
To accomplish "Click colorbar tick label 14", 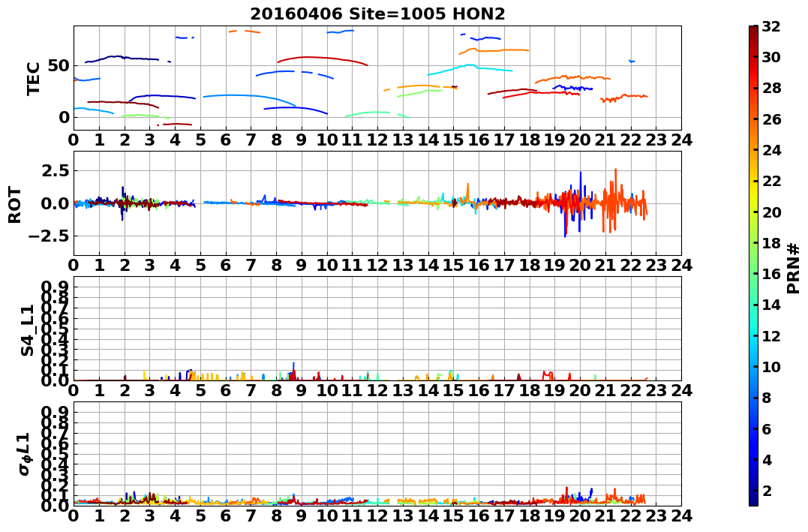I will pos(771,305).
